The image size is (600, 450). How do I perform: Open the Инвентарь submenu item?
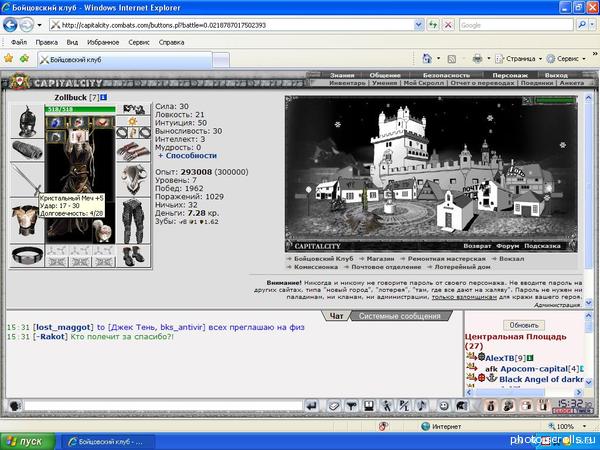(x=347, y=83)
